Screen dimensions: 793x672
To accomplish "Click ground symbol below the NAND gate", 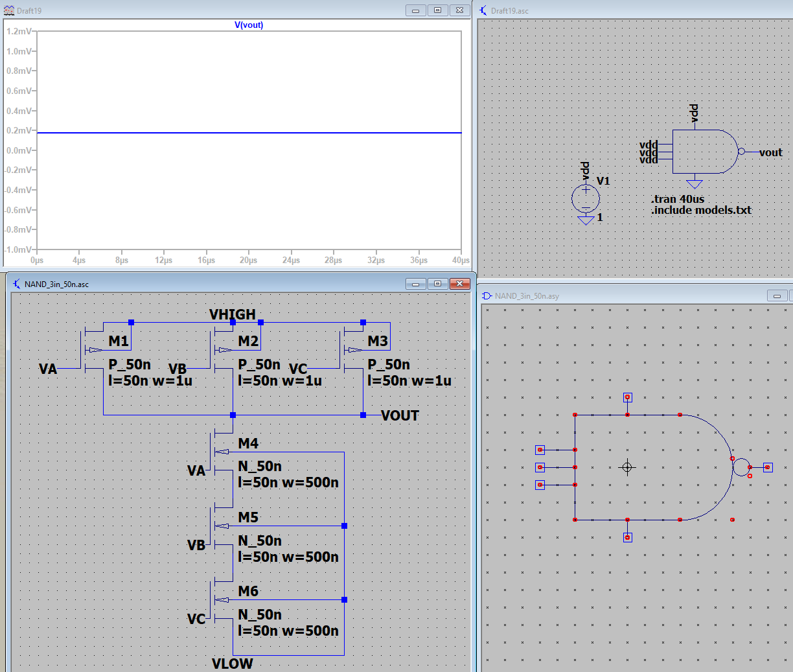I will pyautogui.click(x=694, y=183).
